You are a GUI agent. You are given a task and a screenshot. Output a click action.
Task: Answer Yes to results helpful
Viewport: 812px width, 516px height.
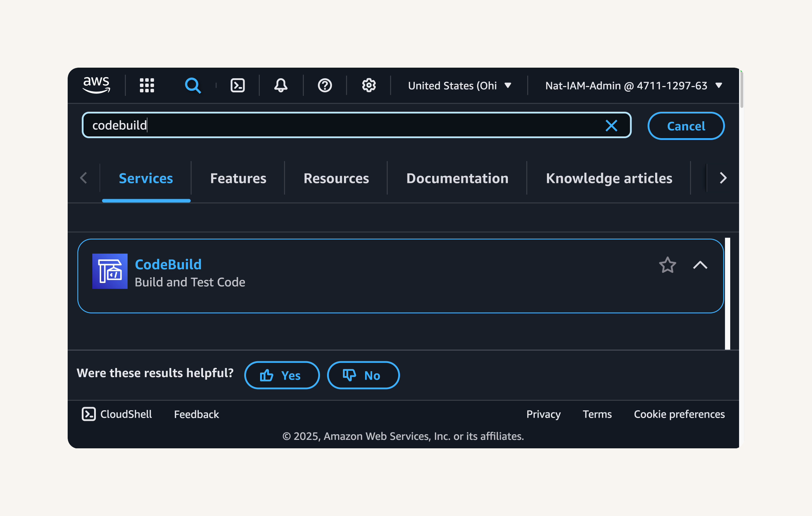(x=282, y=375)
